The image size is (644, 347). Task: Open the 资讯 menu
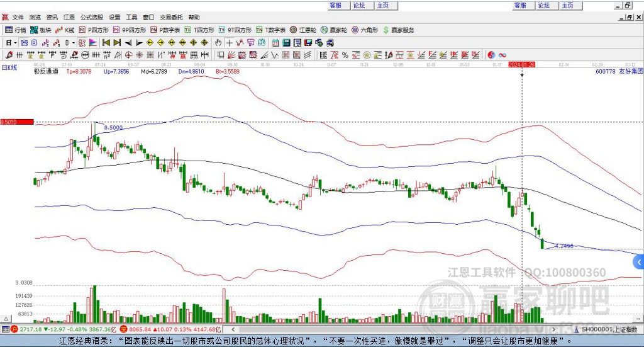(52, 17)
